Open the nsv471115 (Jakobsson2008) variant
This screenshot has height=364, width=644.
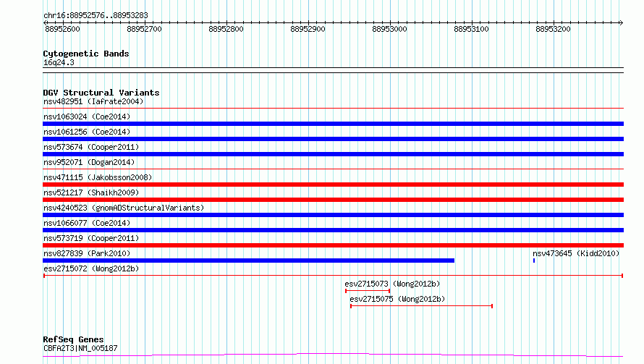tap(98, 177)
